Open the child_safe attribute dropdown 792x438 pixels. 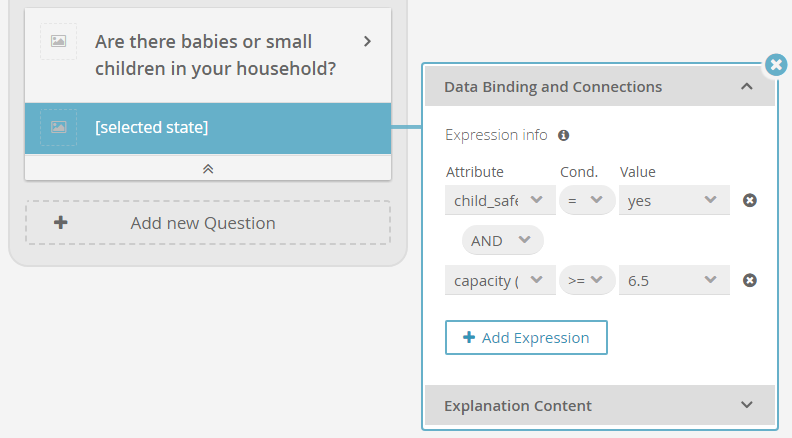click(500, 201)
